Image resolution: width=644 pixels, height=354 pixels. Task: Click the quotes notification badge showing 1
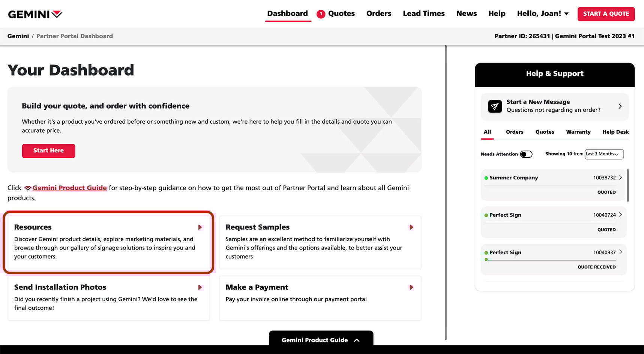click(x=321, y=13)
